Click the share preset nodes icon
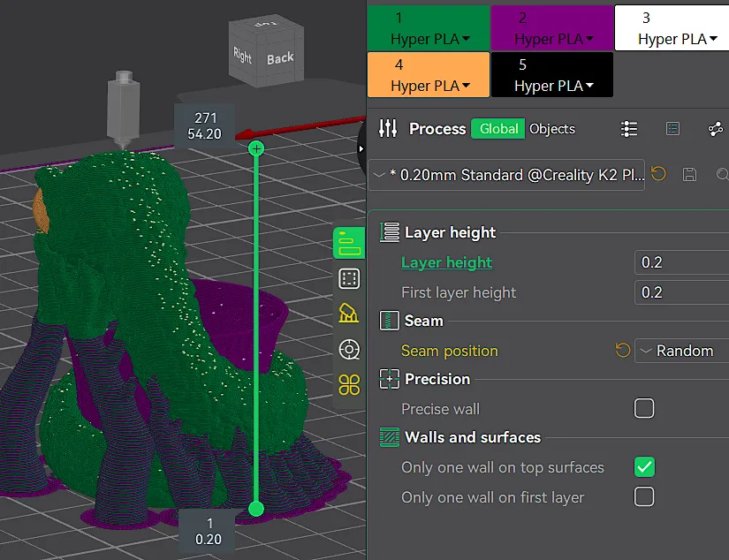Viewport: 729px width, 560px height. (x=716, y=129)
